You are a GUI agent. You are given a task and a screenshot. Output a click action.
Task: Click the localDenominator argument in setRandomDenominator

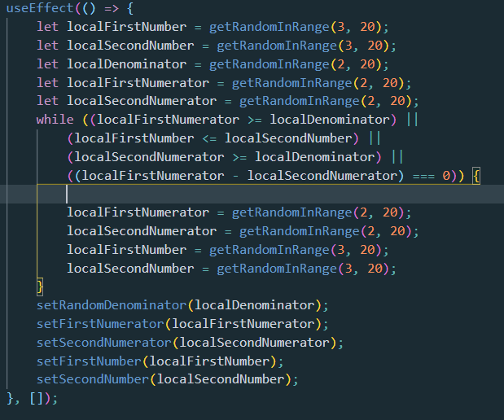pos(255,305)
